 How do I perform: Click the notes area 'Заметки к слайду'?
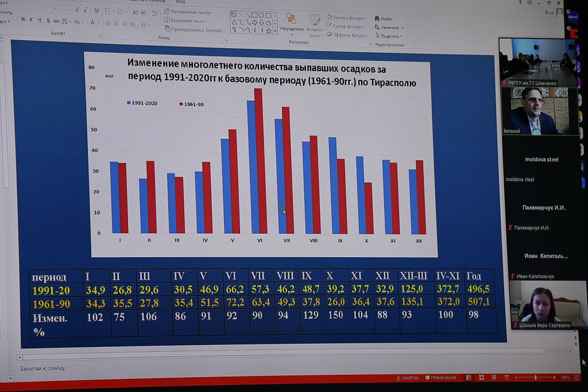point(43,368)
